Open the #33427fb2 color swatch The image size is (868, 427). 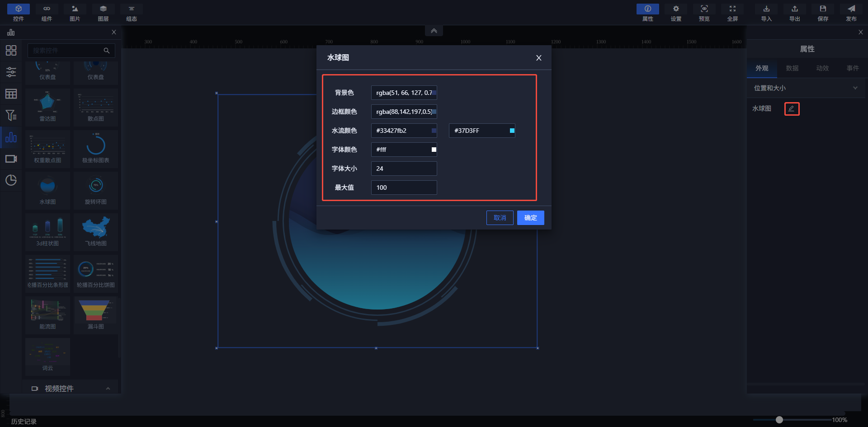[x=434, y=131]
